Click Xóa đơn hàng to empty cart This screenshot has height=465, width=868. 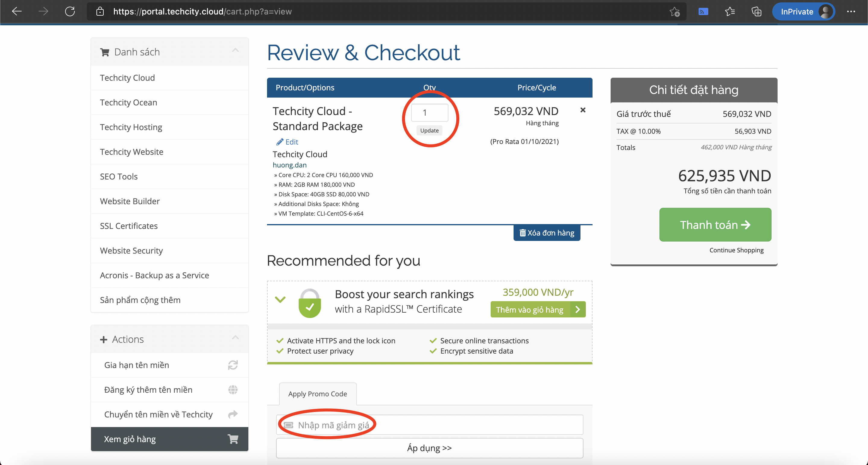click(547, 233)
